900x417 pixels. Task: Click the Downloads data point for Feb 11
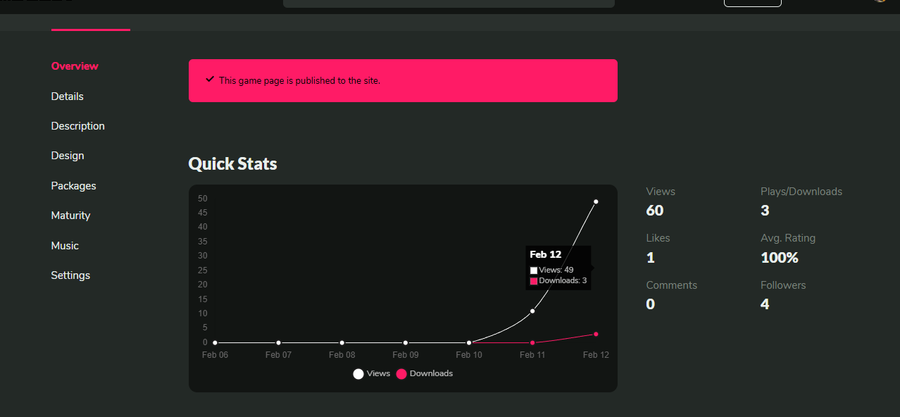coord(532,342)
